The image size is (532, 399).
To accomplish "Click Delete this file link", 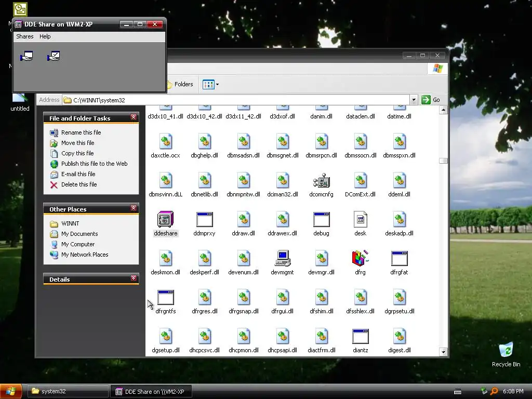I will click(79, 184).
